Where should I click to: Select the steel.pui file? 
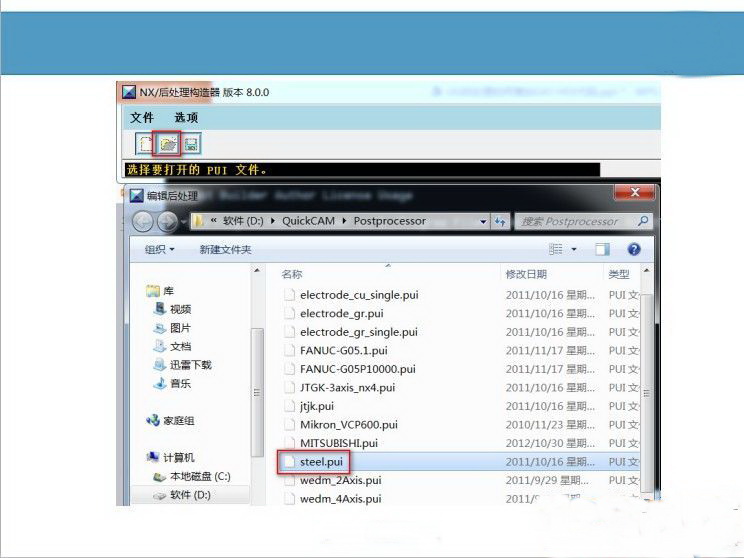click(320, 462)
